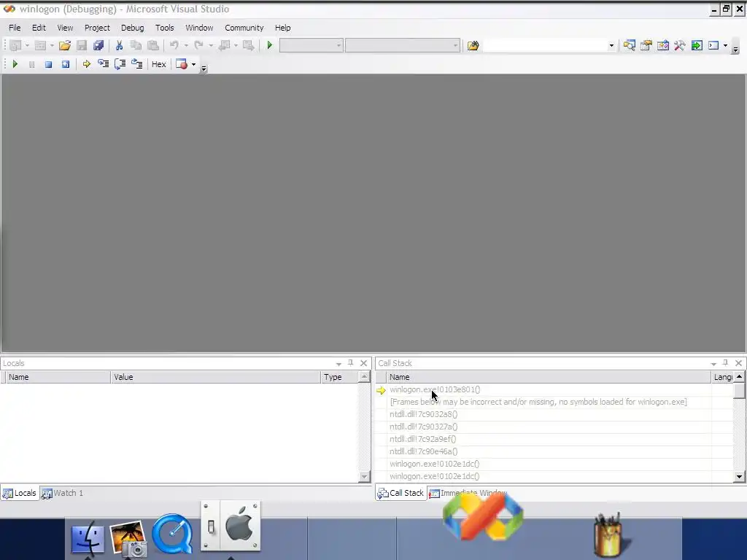Click the Restart debugging icon
The width and height of the screenshot is (747, 560).
coord(65,64)
